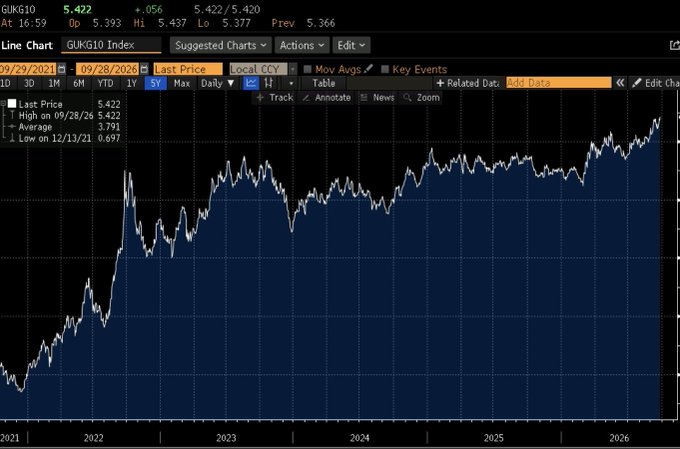Image resolution: width=680 pixels, height=449 pixels.
Task: Open the end date calendar picker
Action: pos(144,69)
